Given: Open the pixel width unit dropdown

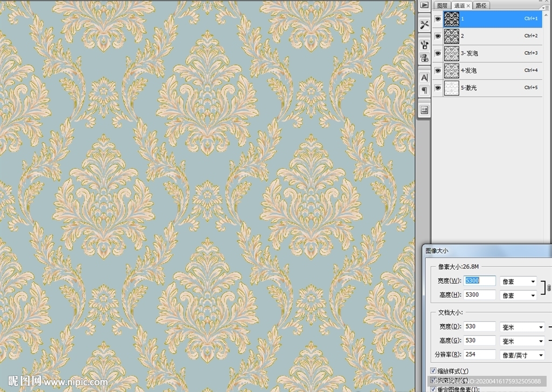Looking at the screenshot, I should tap(518, 281).
